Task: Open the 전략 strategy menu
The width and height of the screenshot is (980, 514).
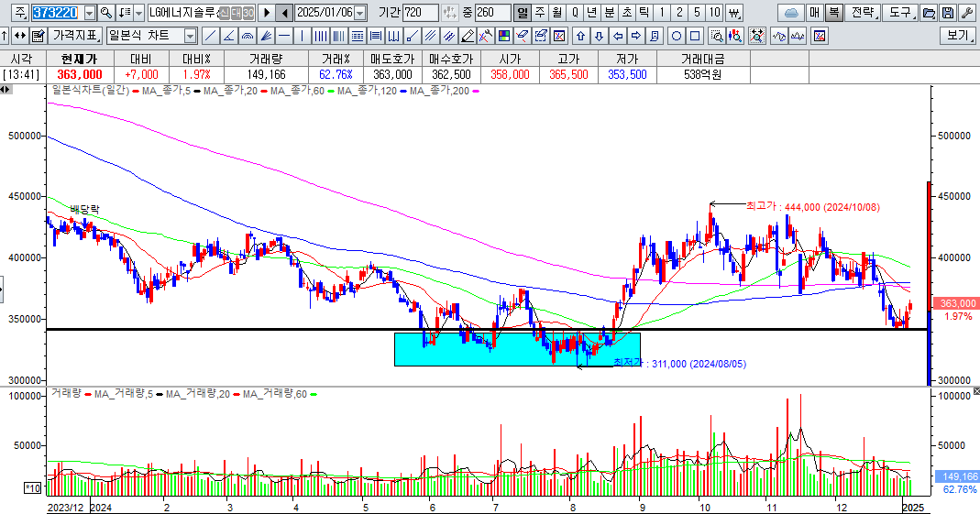Action: pos(862,13)
